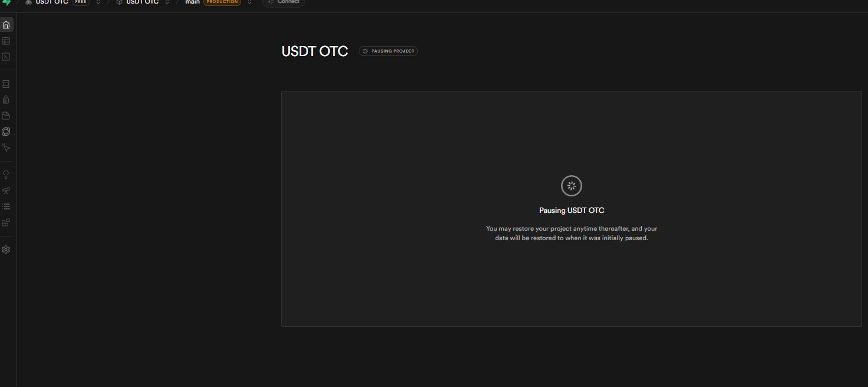Open the Table Editor in sidebar

tap(6, 41)
